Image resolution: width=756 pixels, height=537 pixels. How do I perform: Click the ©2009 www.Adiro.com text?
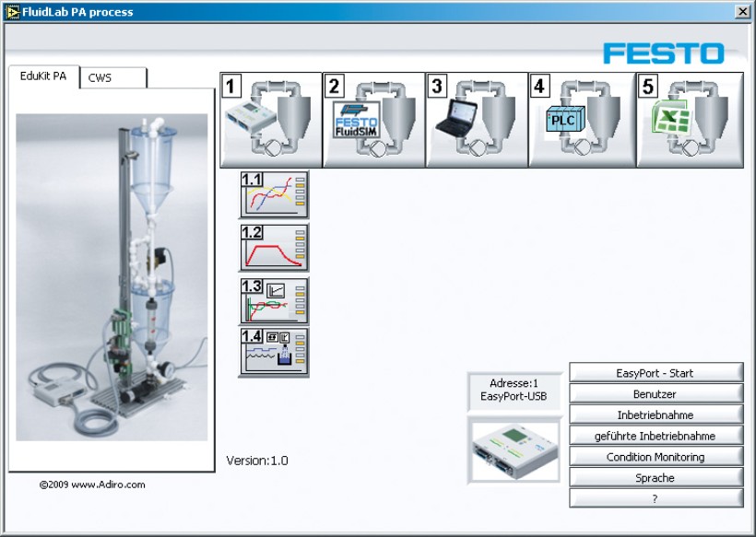92,484
